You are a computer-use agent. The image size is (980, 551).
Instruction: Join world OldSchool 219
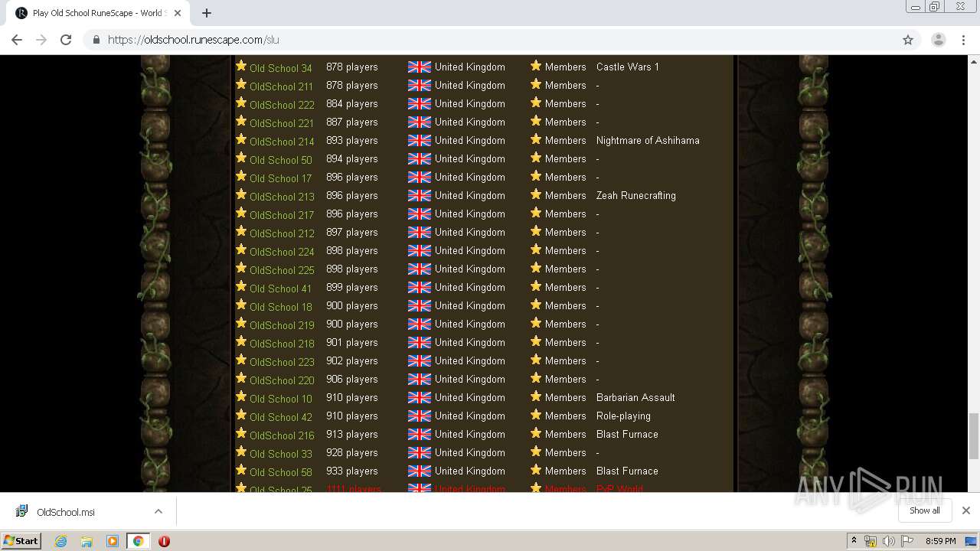coord(282,324)
